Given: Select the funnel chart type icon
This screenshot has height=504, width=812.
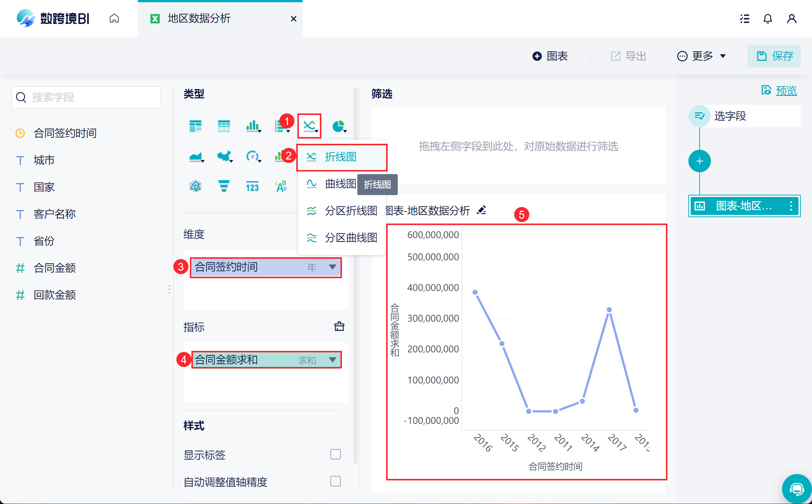Looking at the screenshot, I should pos(224,186).
